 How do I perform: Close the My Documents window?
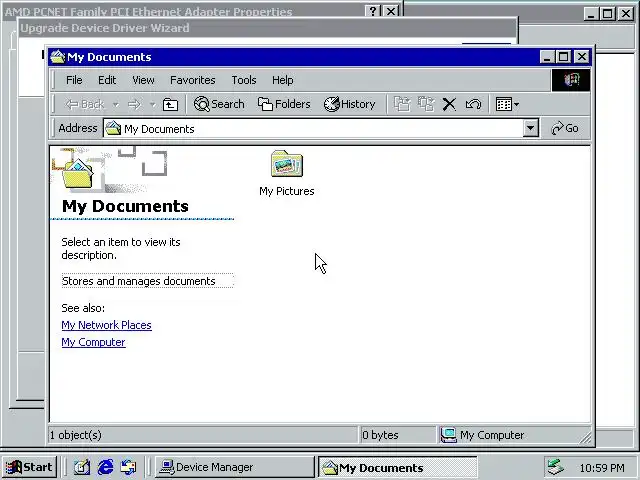[582, 57]
